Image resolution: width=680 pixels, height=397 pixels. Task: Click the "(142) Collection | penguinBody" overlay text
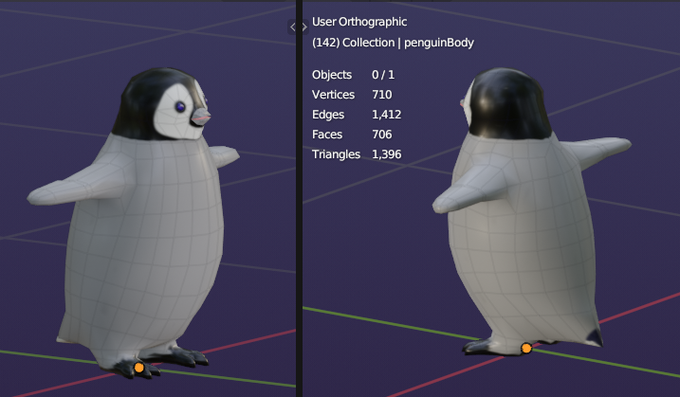tap(392, 43)
